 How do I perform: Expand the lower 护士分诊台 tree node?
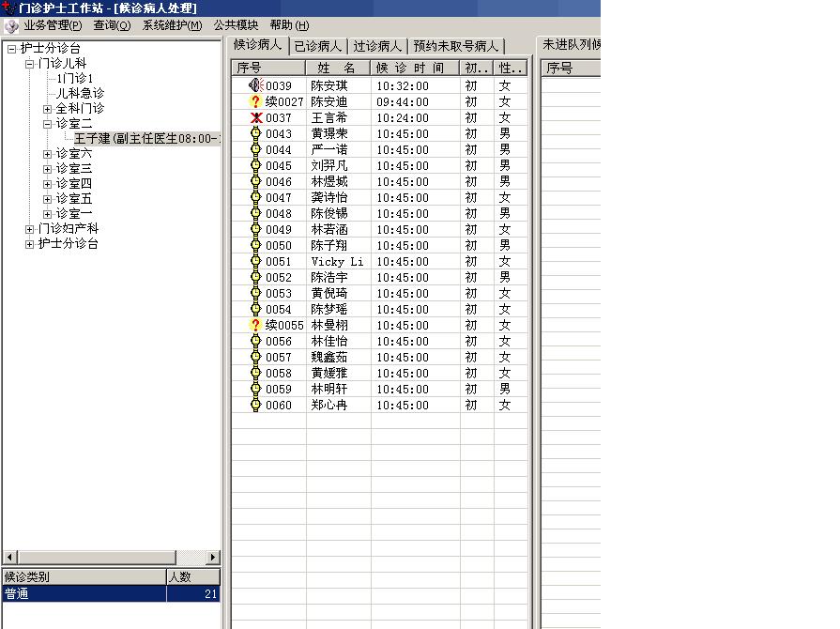[x=29, y=244]
